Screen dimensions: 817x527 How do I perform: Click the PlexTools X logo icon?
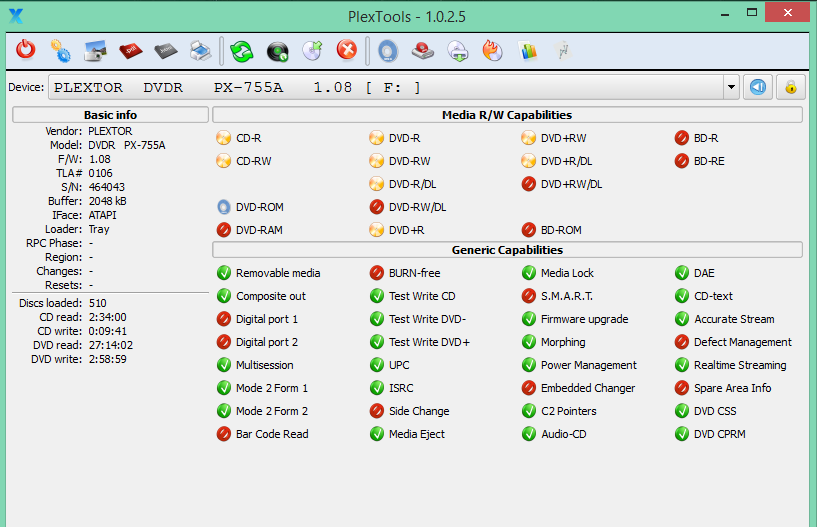click(16, 16)
